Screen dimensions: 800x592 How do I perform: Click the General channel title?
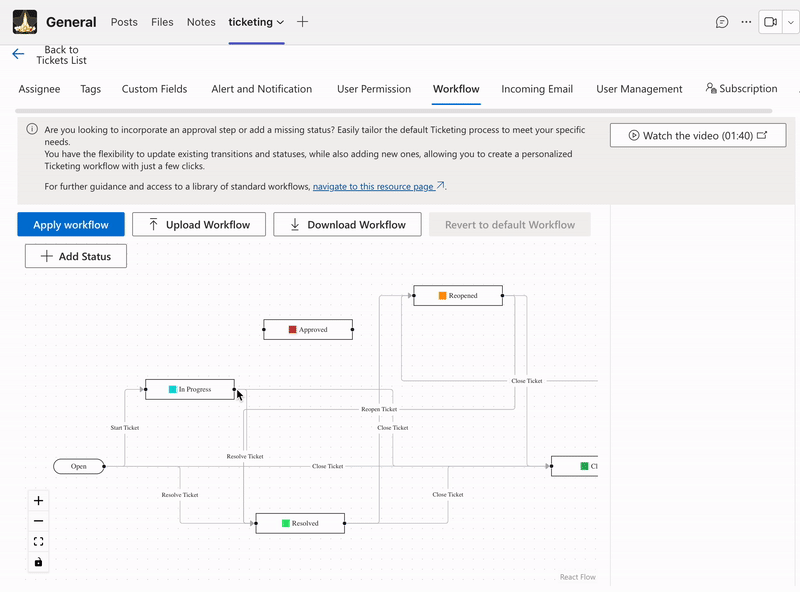coord(71,22)
